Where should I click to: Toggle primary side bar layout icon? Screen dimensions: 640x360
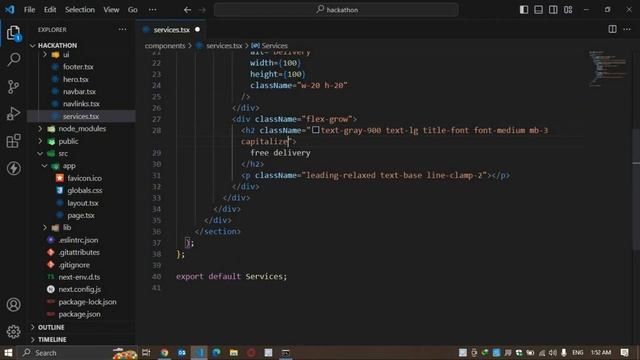(524, 9)
